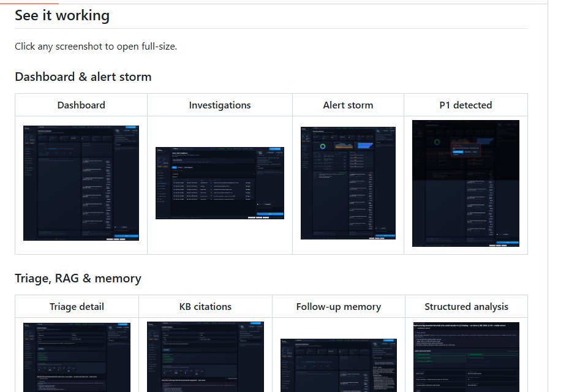Click the 'See it working' heading
Screen dimensions: 588x392
pos(62,15)
